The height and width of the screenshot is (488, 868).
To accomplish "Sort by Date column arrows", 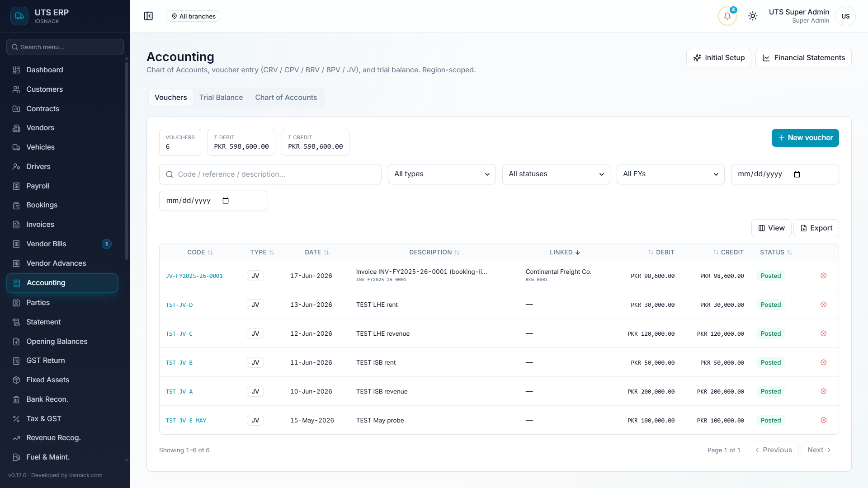I will [x=326, y=253].
